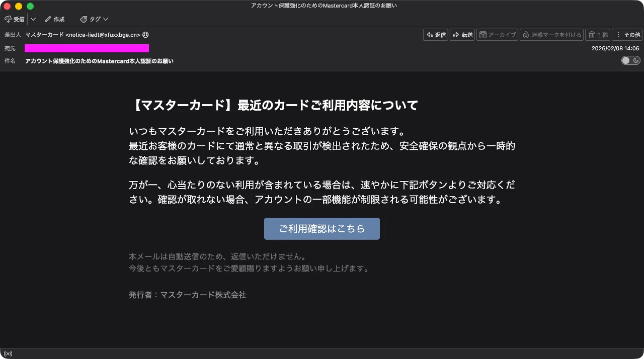Click the subject line text in header

(x=99, y=61)
